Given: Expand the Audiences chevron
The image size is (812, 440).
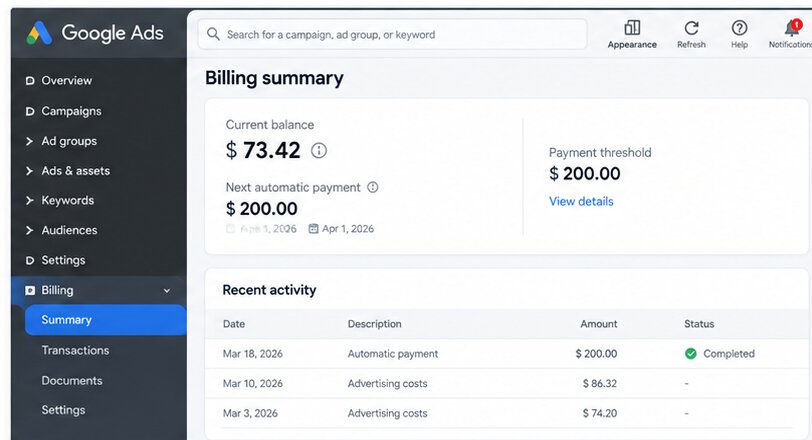Looking at the screenshot, I should 30,230.
